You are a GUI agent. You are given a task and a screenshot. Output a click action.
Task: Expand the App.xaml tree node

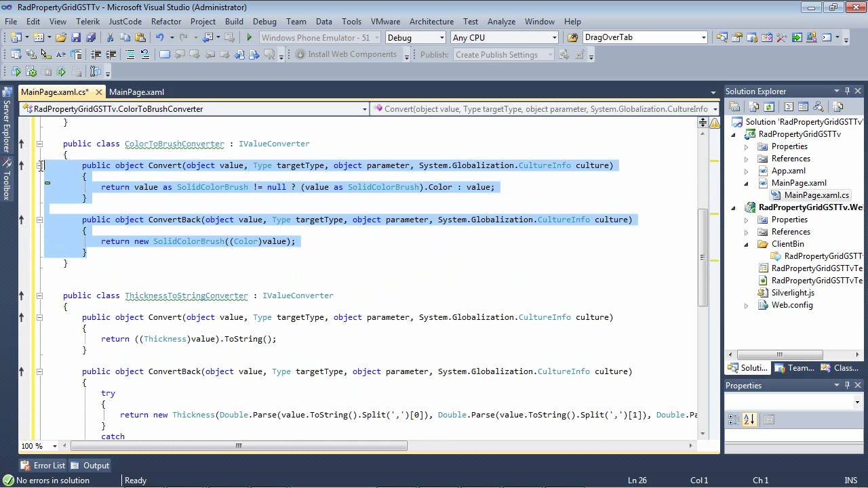pos(747,171)
